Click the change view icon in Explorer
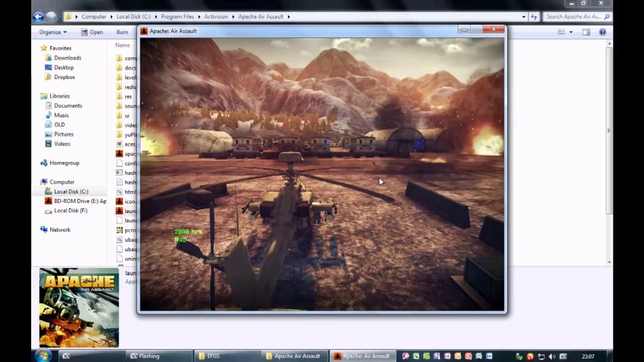The height and width of the screenshot is (362, 644). point(561,32)
